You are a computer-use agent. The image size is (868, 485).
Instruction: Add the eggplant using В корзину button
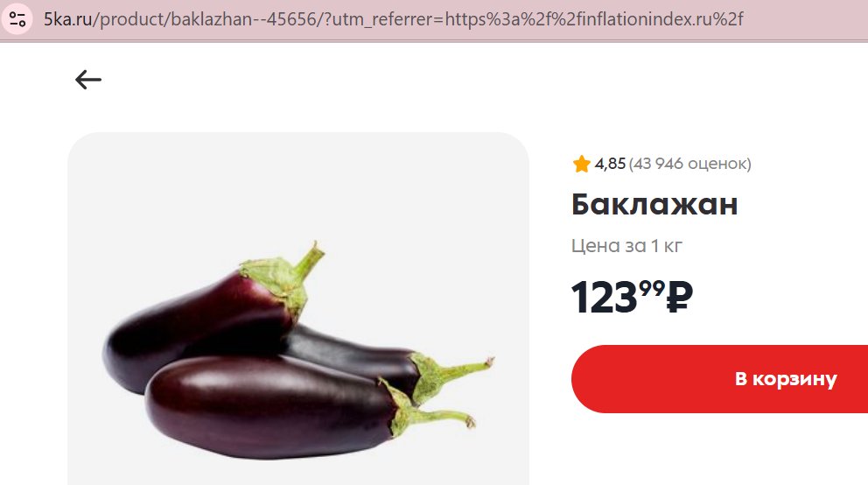[x=719, y=379]
